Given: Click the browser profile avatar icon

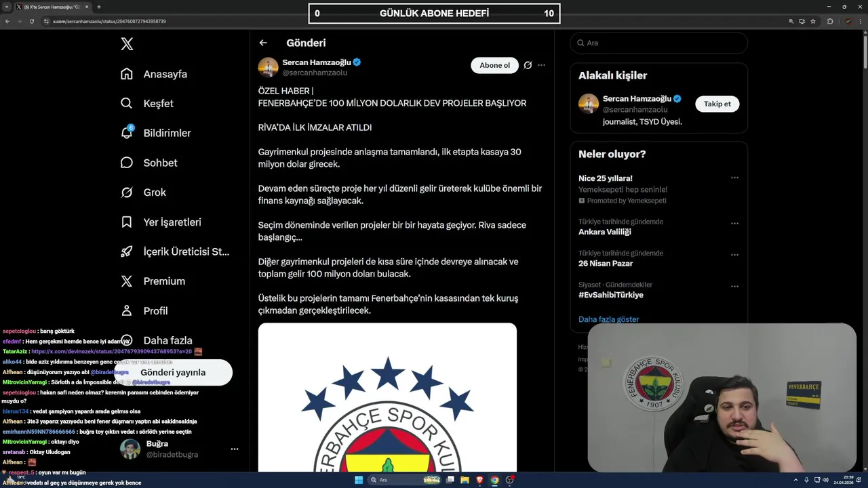Looking at the screenshot, I should point(848,21).
